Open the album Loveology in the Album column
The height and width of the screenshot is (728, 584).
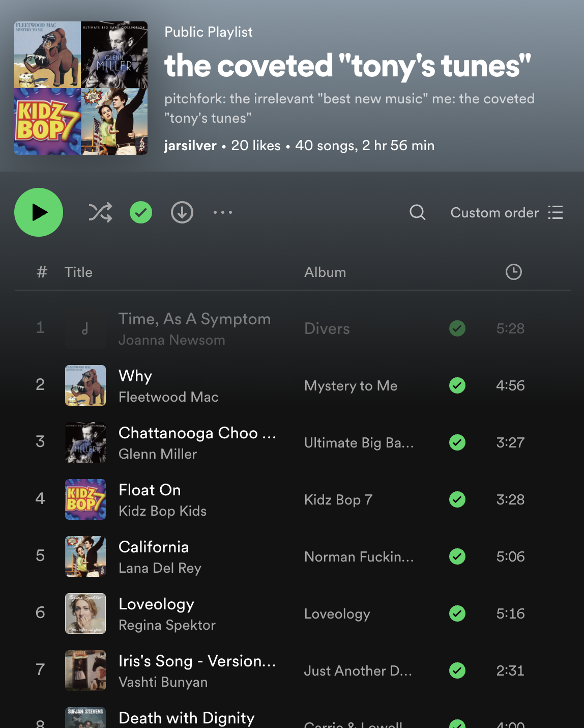coord(337,614)
